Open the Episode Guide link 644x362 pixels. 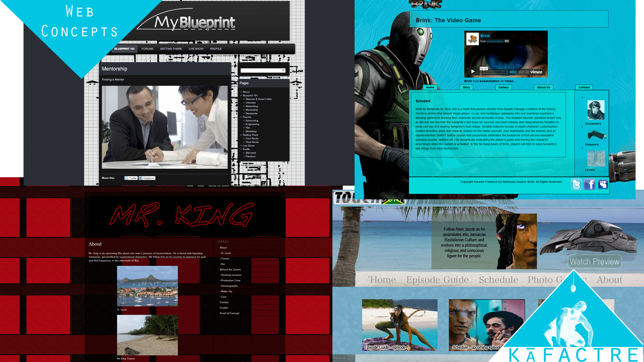click(x=437, y=280)
